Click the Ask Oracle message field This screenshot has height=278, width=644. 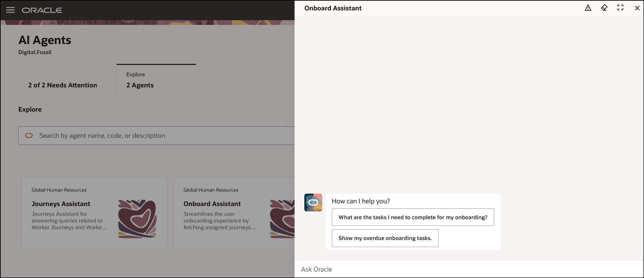pyautogui.click(x=469, y=269)
